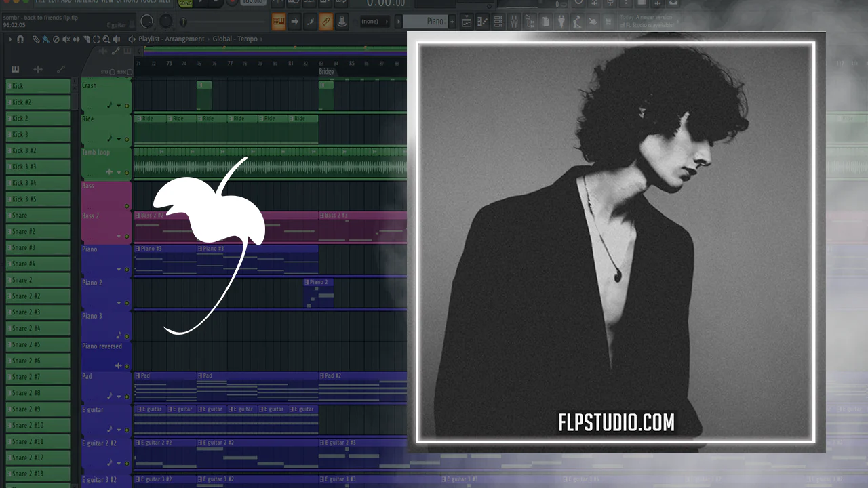Select the Piano 2 clip in the playlist
This screenshot has height=488, width=868.
319,293
